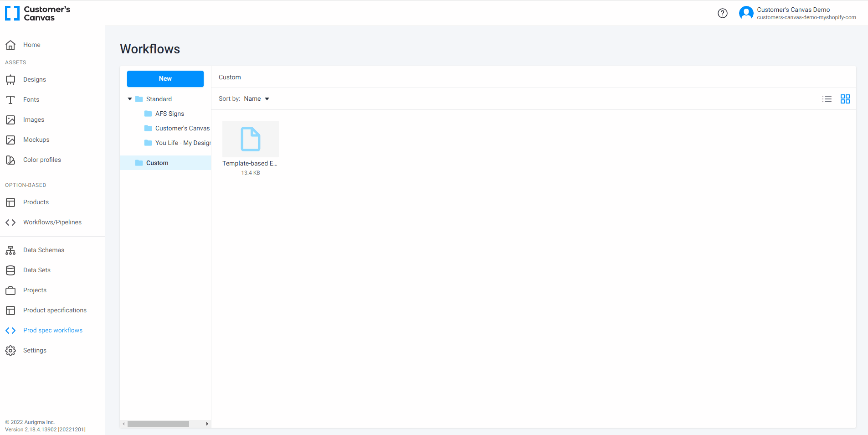This screenshot has width=868, height=435.
Task: Switch to grid view layout
Action: pos(845,99)
